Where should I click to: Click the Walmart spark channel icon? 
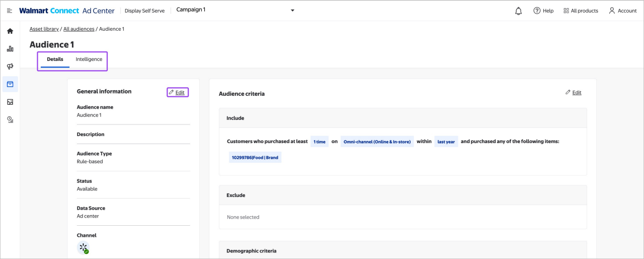pyautogui.click(x=83, y=247)
